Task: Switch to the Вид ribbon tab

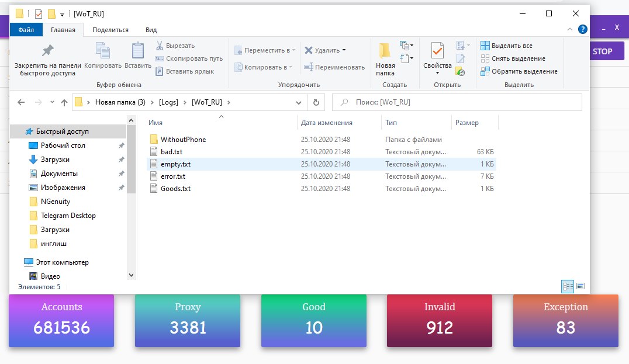Action: click(x=151, y=30)
